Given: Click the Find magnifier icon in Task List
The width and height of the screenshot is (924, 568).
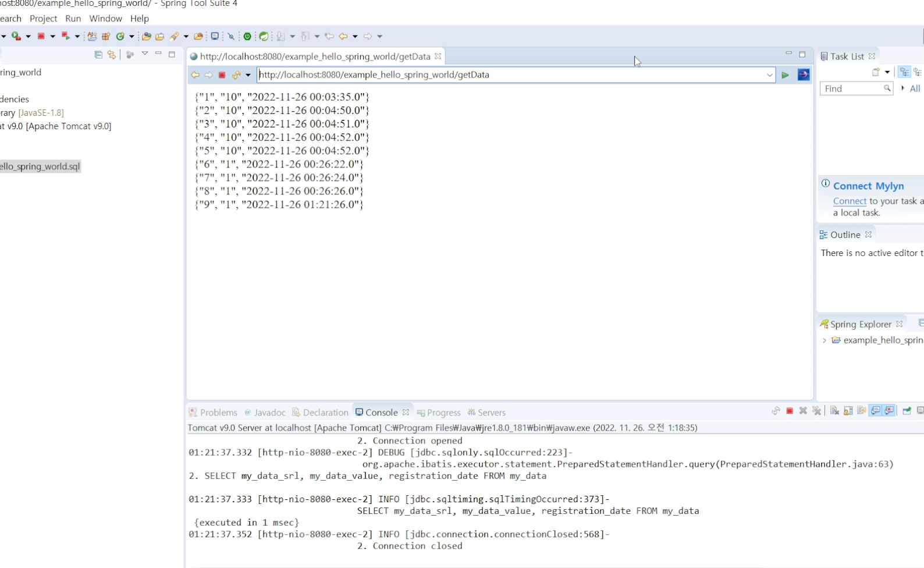Looking at the screenshot, I should pos(887,88).
